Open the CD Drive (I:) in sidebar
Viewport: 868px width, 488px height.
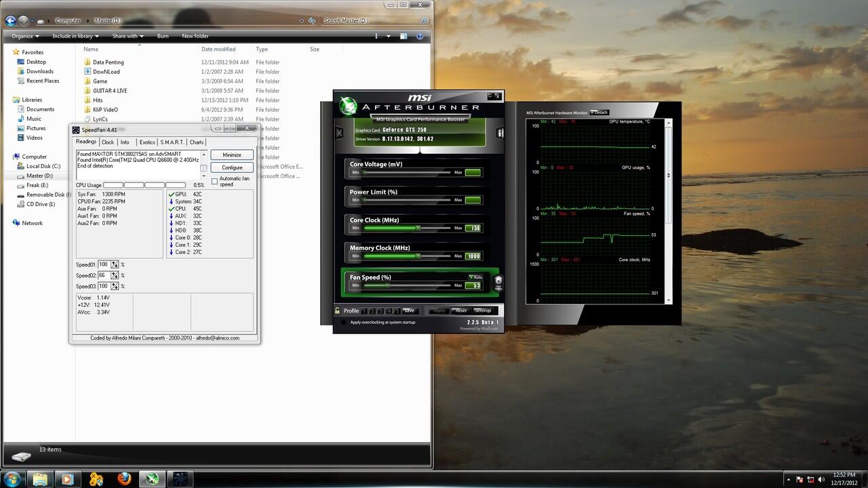click(x=41, y=204)
